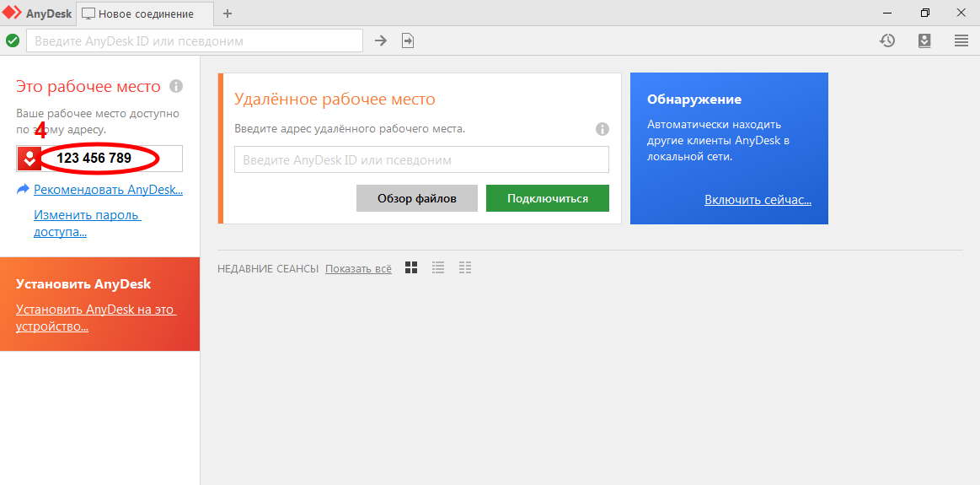Click the remote desk address input field
The image size is (980, 485).
(421, 159)
